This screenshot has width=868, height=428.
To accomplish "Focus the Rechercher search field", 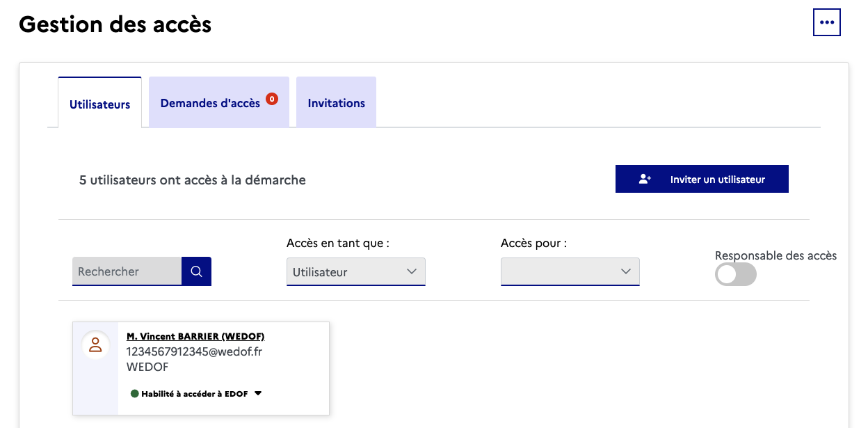I will (x=127, y=271).
